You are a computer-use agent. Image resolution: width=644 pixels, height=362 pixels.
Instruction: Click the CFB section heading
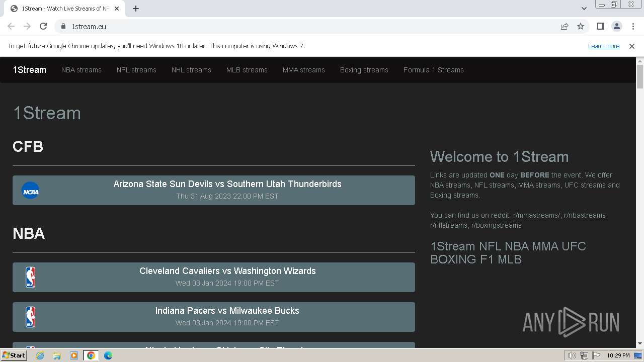[28, 146]
